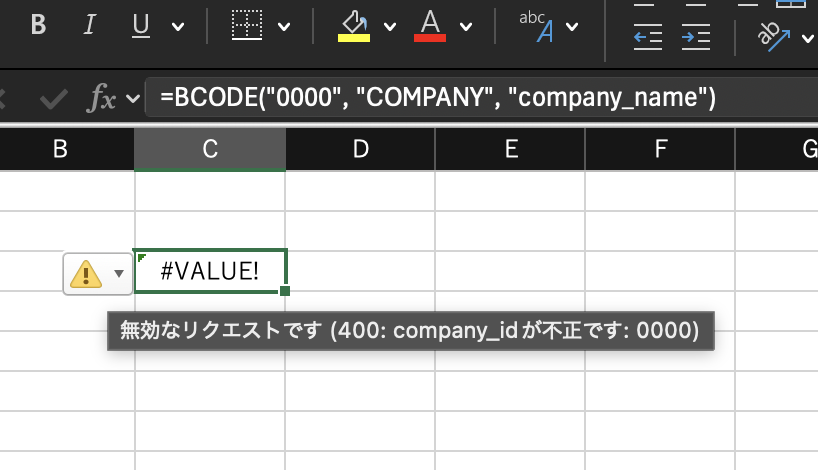
Task: Toggle bold formatting
Action: point(39,25)
